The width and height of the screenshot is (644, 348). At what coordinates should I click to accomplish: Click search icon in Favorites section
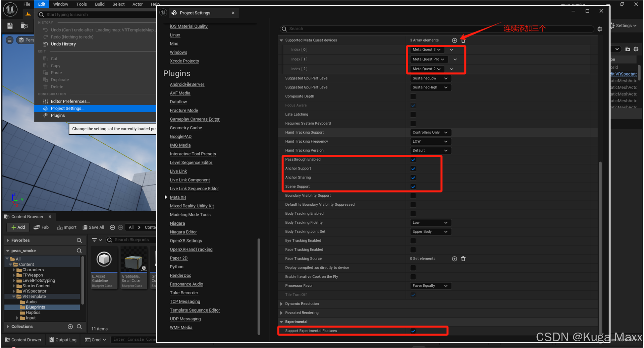[79, 240]
